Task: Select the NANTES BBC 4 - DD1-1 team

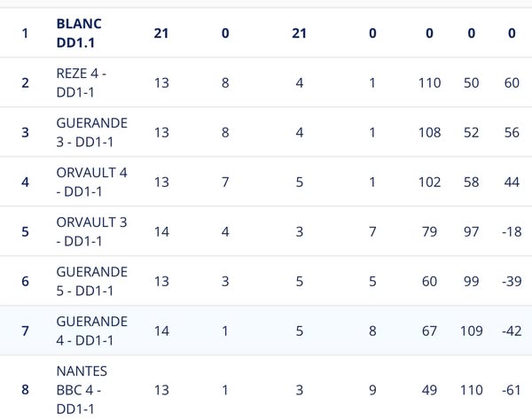Action: pyautogui.click(x=82, y=389)
